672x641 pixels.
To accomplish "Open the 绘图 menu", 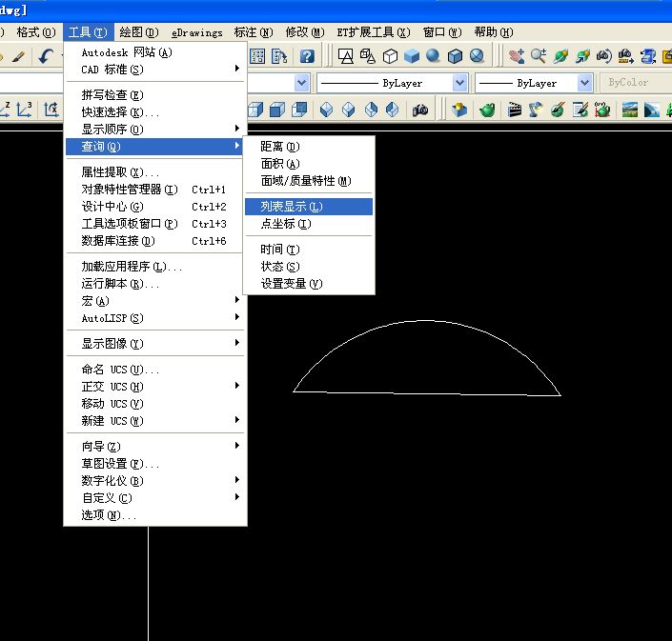I will pyautogui.click(x=139, y=32).
